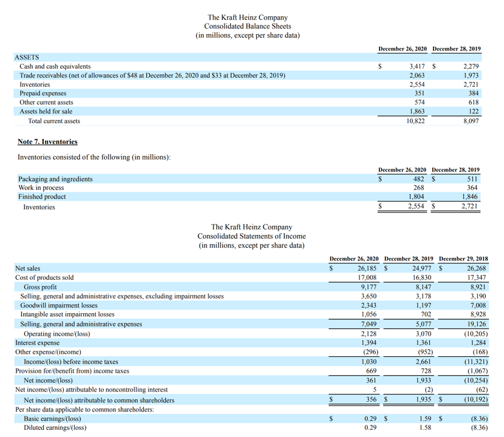
Task: Click the 'Net income/(loss)' row label
Action: point(48,381)
